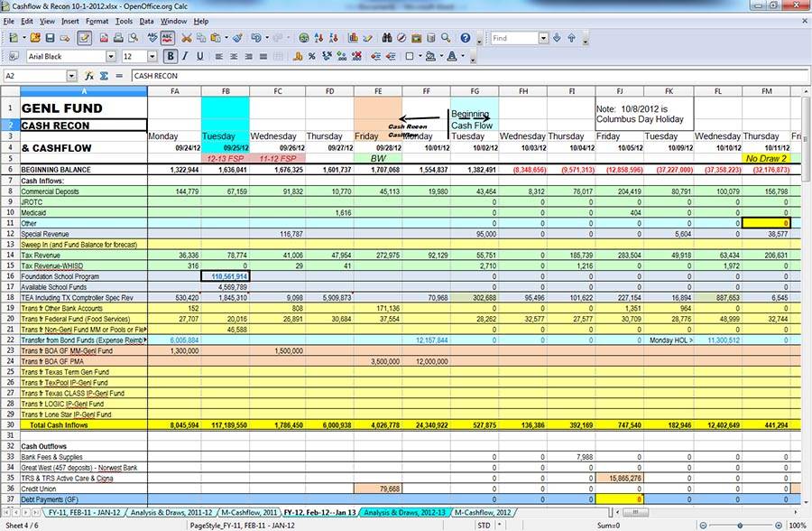
Task: Export directly as PDF
Action: click(x=105, y=38)
